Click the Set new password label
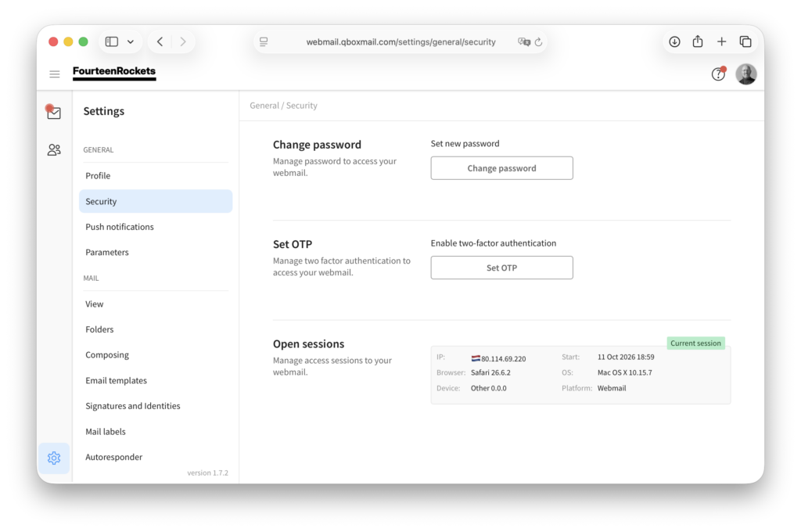This screenshot has height=532, width=801. (465, 144)
